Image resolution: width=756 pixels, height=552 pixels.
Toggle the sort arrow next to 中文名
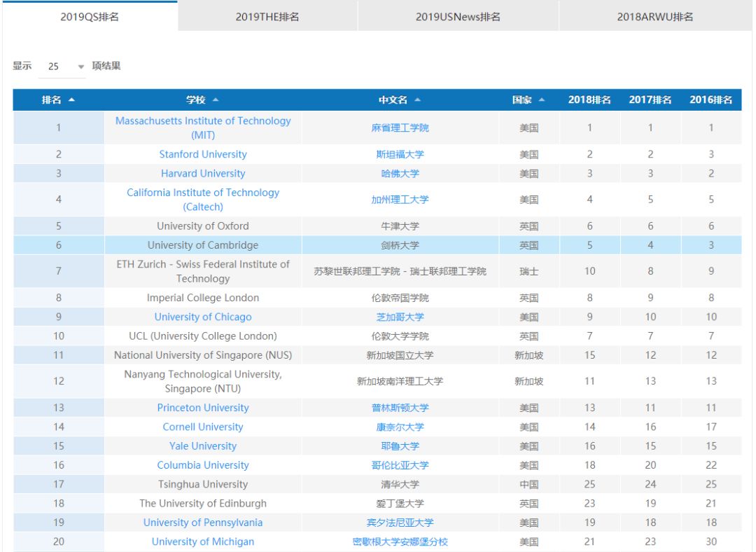pyautogui.click(x=417, y=100)
